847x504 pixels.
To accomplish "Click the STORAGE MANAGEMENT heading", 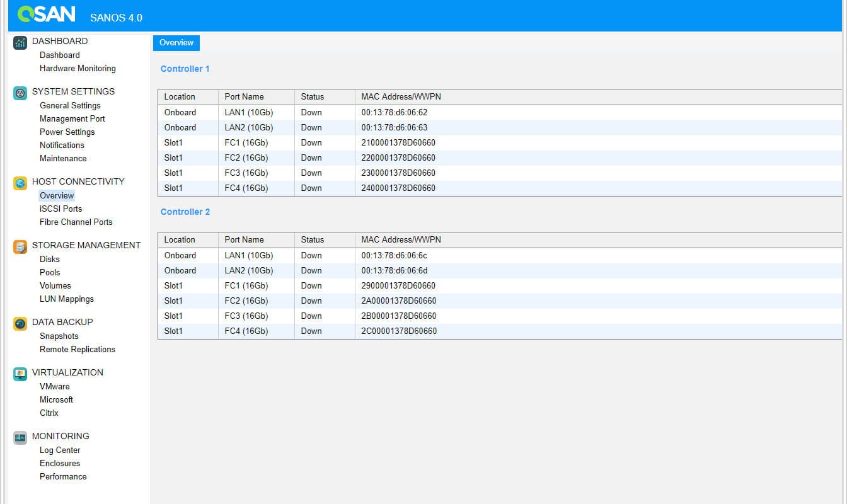I will click(x=86, y=245).
